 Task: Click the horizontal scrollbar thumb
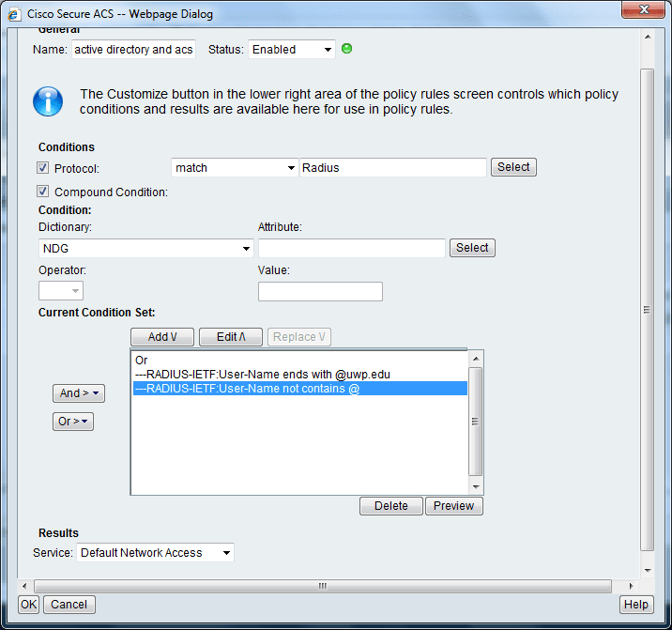[323, 586]
